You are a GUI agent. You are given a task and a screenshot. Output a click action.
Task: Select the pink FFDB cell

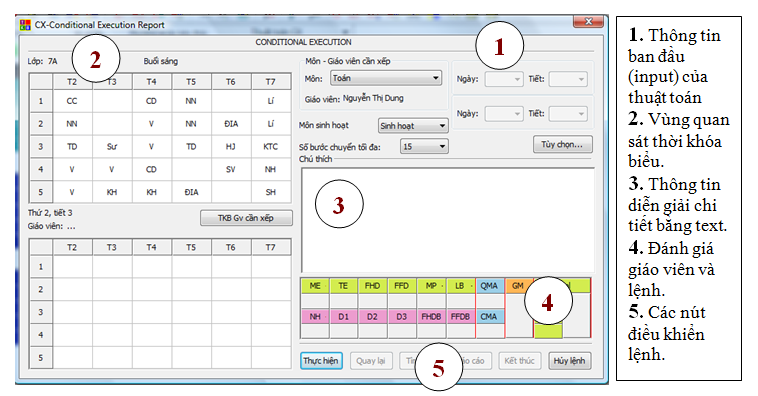point(460,317)
